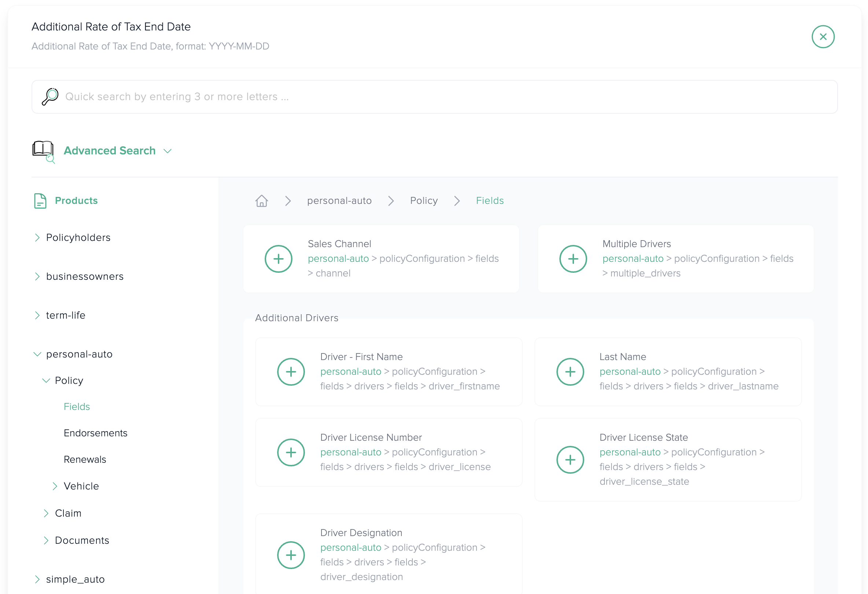This screenshot has width=868, height=594.
Task: Collapse the personal-auto tree chevron
Action: click(37, 354)
